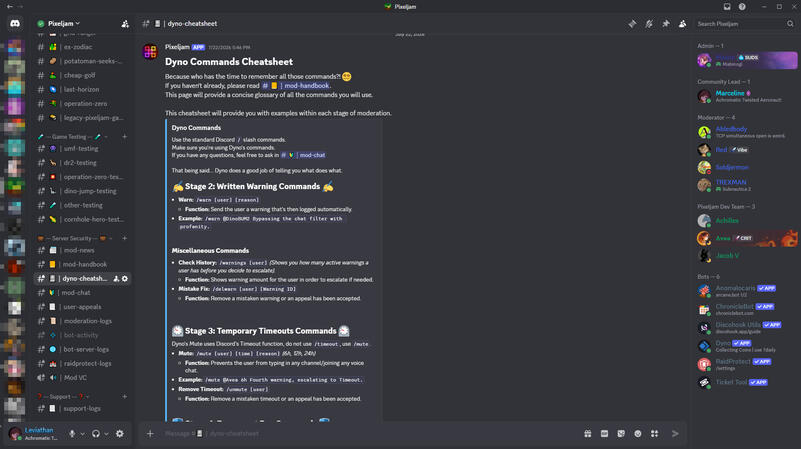
Task: Click the search magnifier icon
Action: tap(790, 23)
